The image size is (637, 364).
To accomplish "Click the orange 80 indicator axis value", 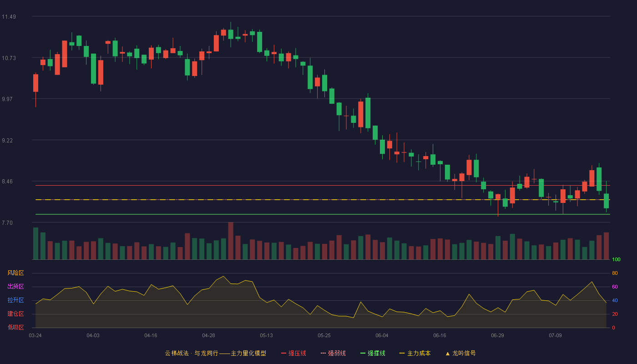I will click(x=615, y=273).
